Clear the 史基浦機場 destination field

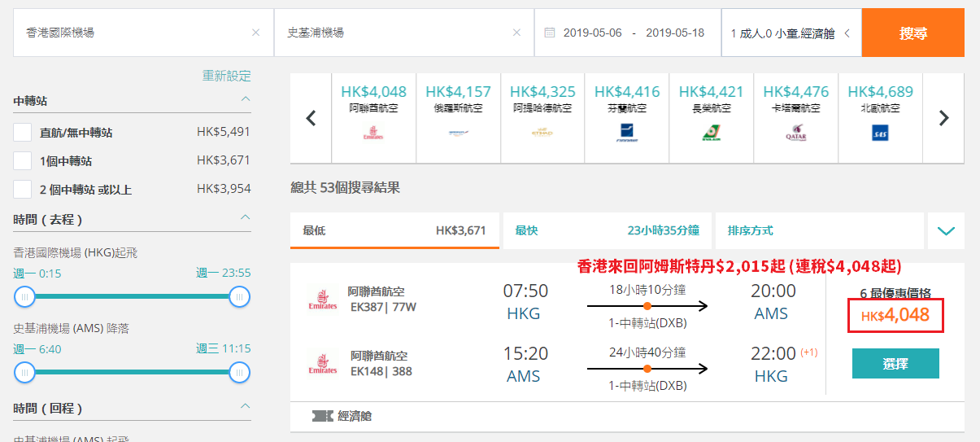coord(516,33)
